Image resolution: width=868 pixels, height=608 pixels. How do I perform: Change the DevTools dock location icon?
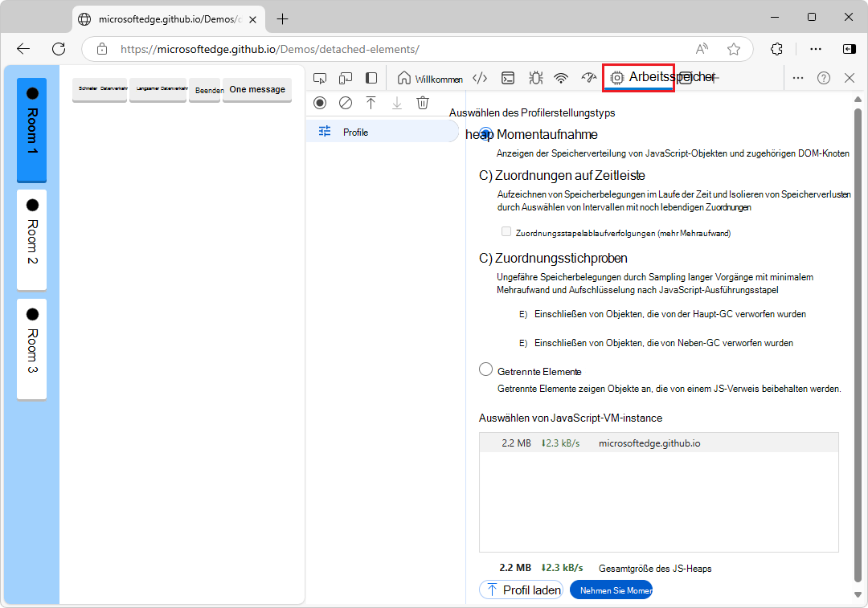coord(371,77)
